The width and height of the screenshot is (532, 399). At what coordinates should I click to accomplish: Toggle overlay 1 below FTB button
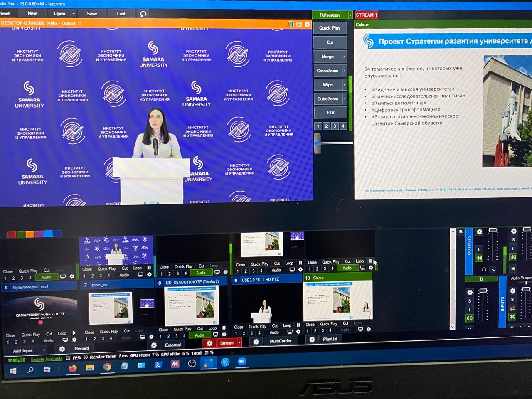click(x=318, y=126)
